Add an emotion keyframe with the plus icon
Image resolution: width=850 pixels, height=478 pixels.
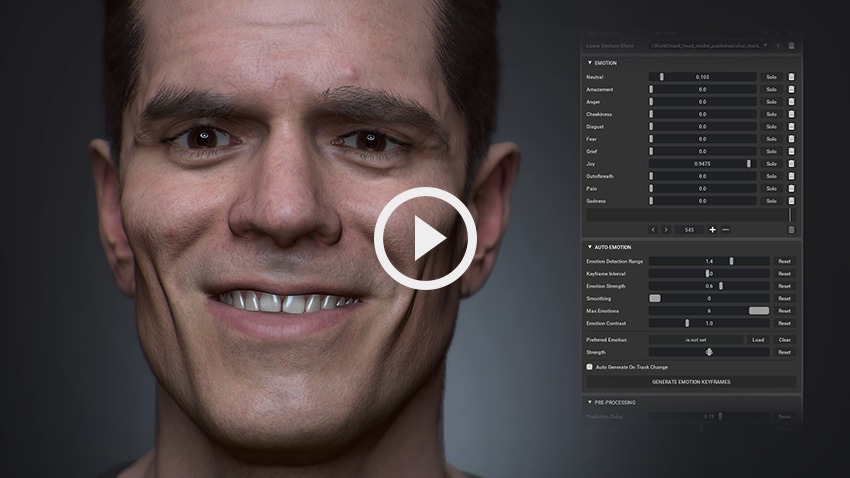pos(713,230)
